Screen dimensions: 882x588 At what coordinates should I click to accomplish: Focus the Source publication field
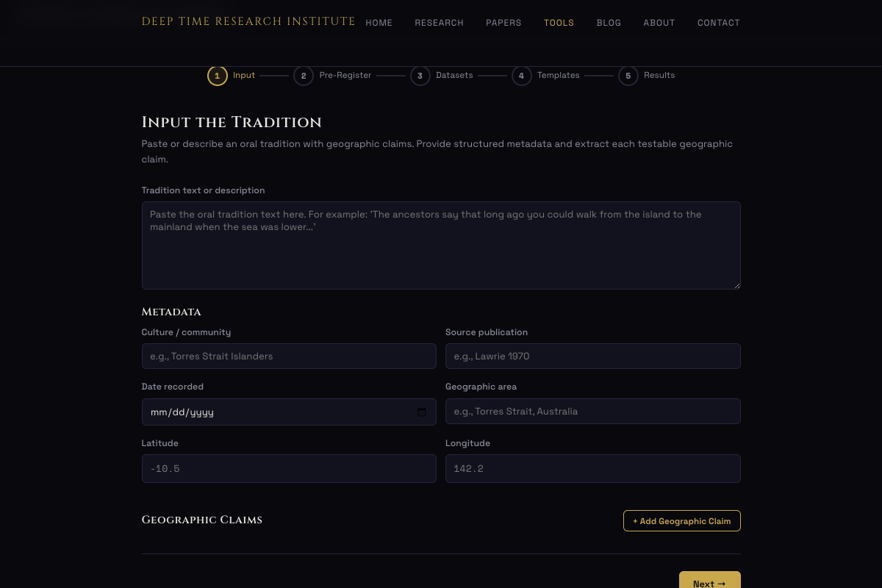click(x=592, y=356)
